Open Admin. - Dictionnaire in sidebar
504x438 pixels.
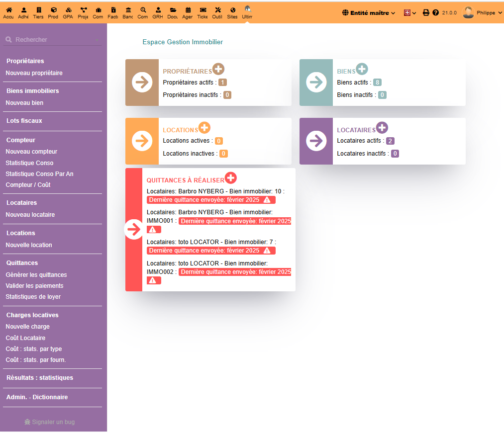coord(37,397)
